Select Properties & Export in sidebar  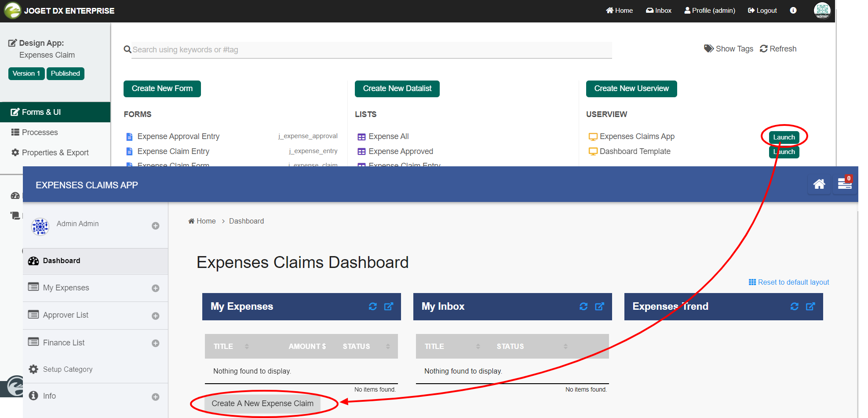pos(55,153)
